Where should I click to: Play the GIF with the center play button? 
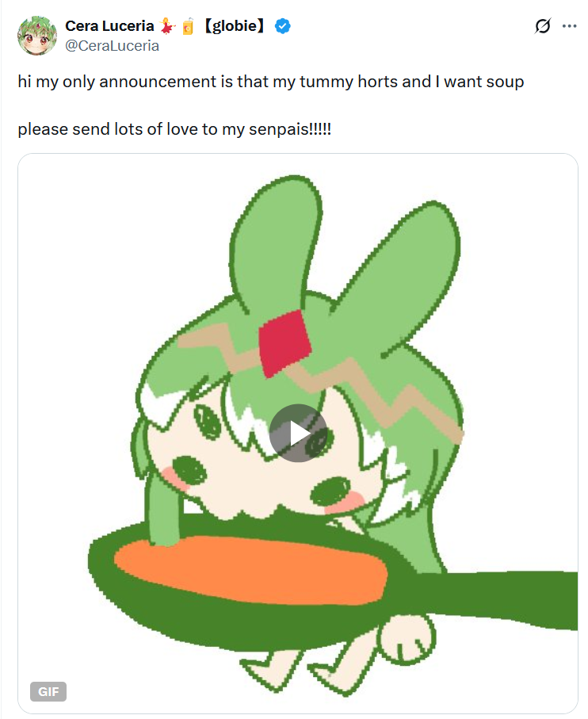point(298,433)
